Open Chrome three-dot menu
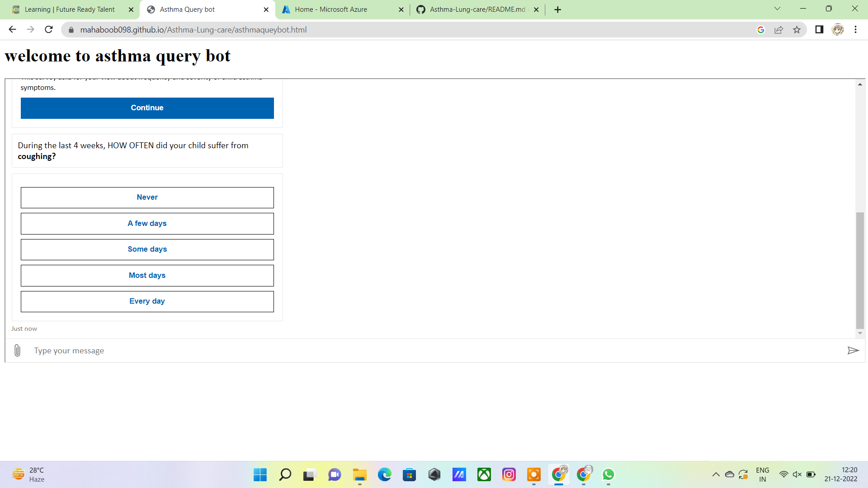This screenshot has height=488, width=868. (x=855, y=30)
